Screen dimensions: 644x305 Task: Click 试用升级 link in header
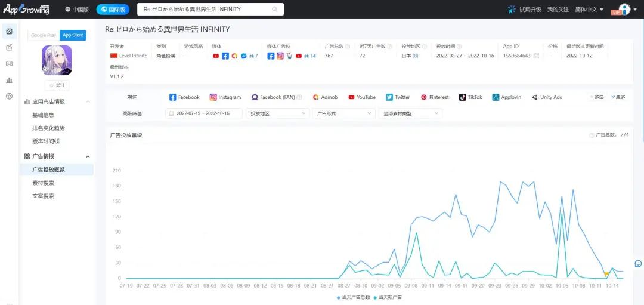pos(530,9)
